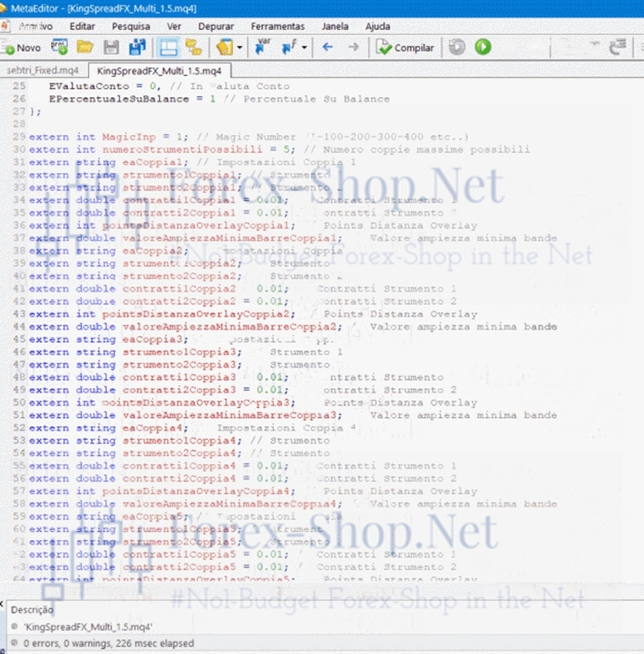
Task: Click the grey stop debugging icon
Action: 457,47
